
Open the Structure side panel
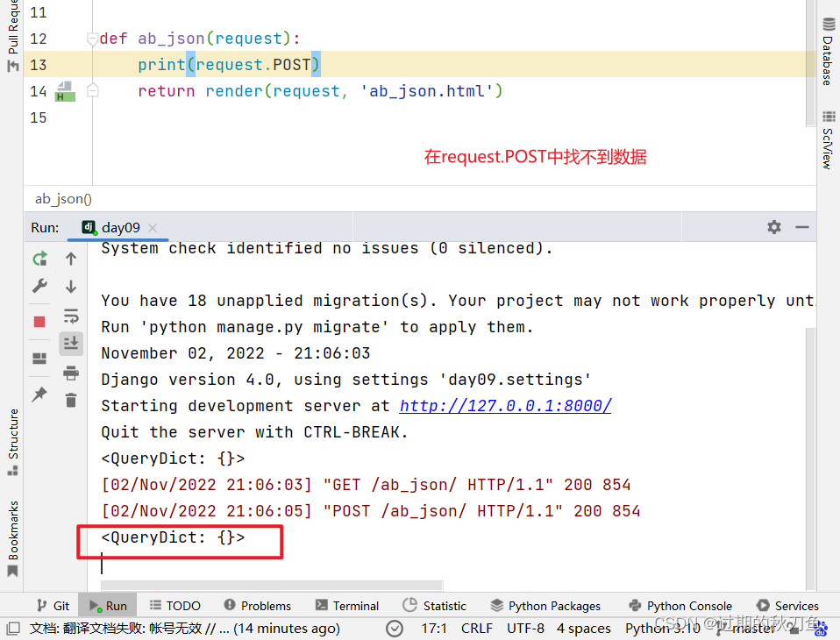coord(13,443)
